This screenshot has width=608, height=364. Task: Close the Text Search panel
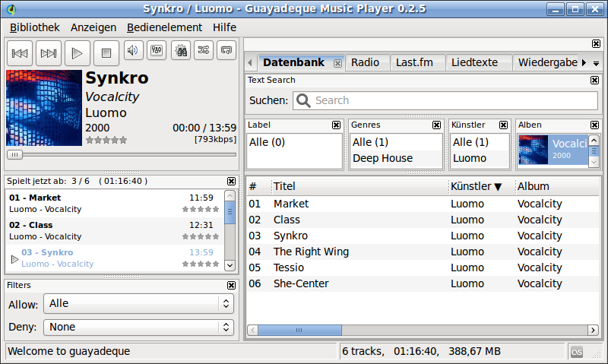point(594,81)
